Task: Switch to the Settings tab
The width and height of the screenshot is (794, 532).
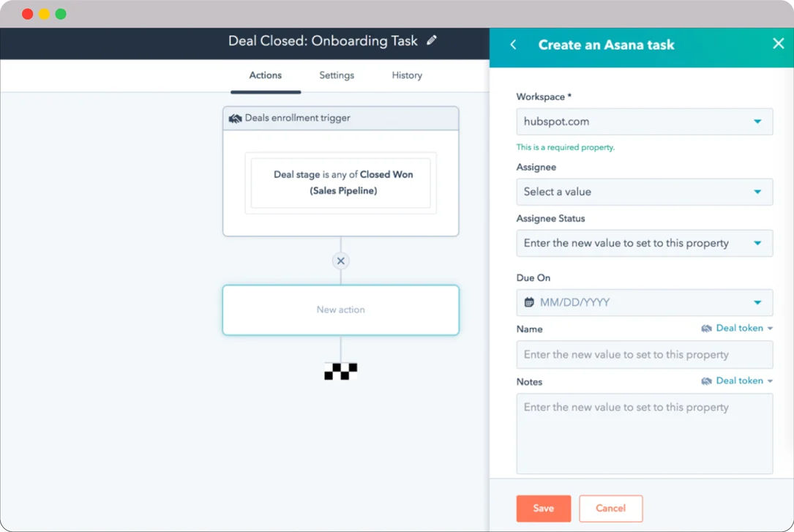Action: (x=336, y=75)
